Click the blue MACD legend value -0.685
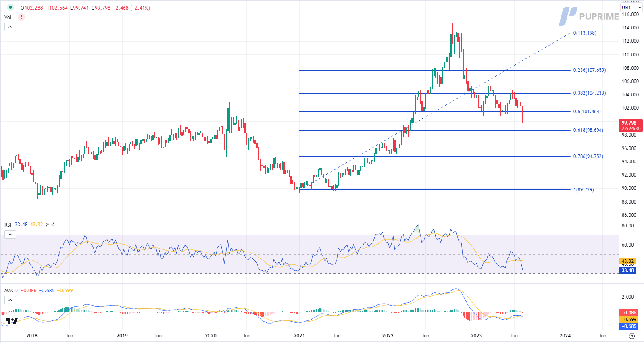Image resolution: width=644 pixels, height=343 pixels. click(x=47, y=290)
